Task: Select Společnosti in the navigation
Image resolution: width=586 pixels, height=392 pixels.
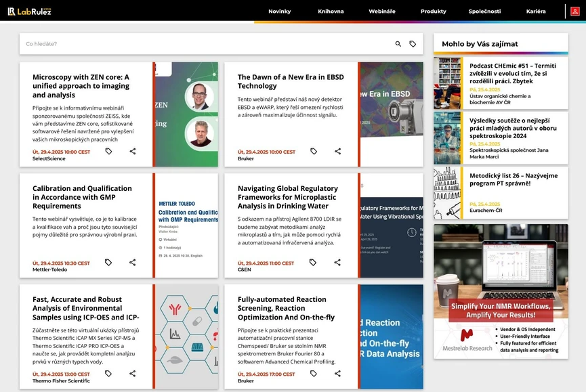Action: tap(485, 12)
